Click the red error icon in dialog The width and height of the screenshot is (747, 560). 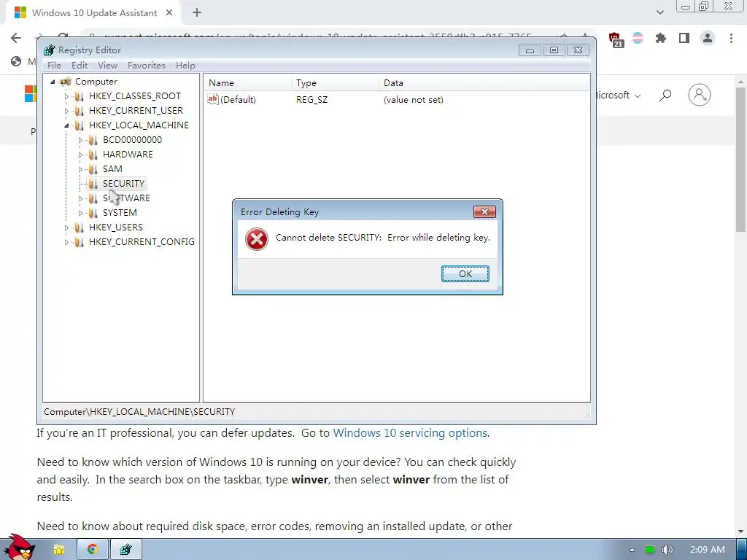(x=256, y=239)
